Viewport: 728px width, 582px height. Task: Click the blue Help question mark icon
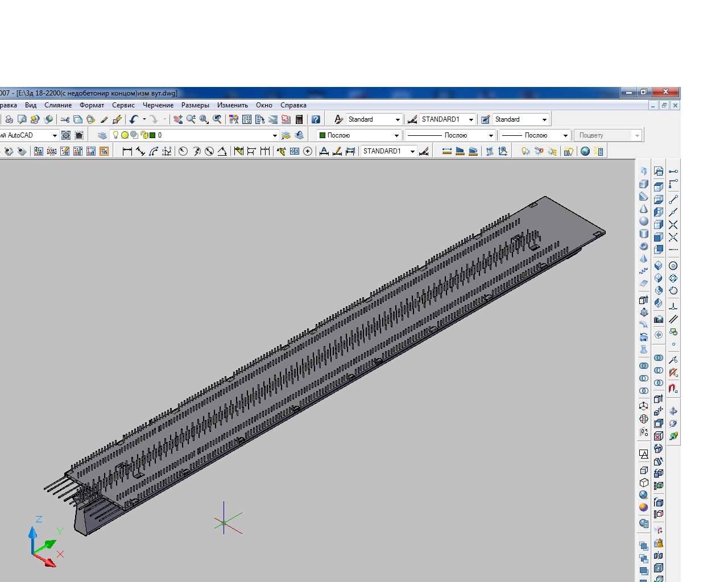(316, 119)
